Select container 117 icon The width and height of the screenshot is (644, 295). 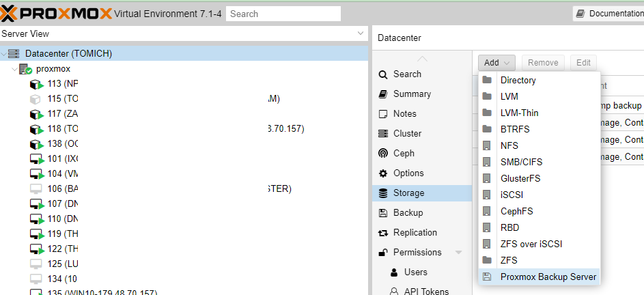click(x=37, y=114)
